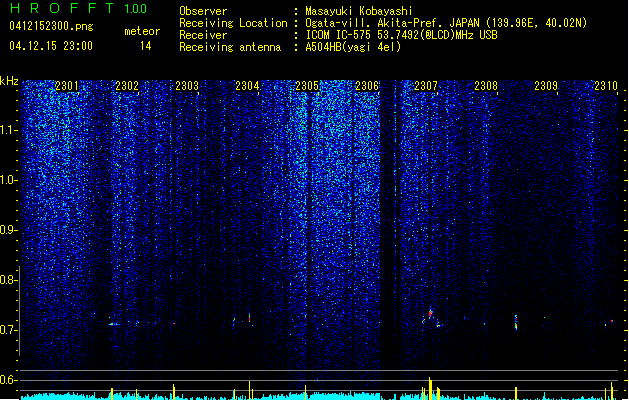Click the 2310 time marker
Image resolution: width=629 pixels, height=400 pixels.
click(606, 86)
